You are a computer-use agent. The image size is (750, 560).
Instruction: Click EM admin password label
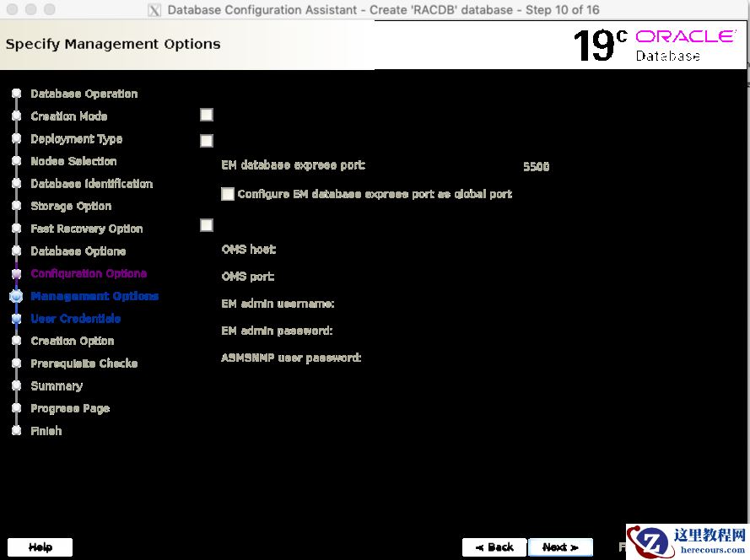point(277,331)
